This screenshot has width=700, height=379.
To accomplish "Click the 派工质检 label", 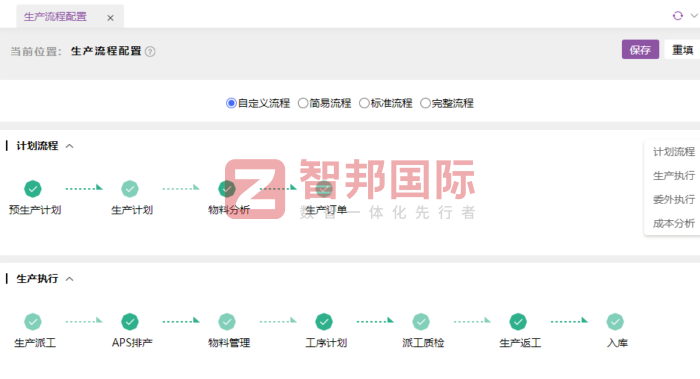I will coord(423,343).
